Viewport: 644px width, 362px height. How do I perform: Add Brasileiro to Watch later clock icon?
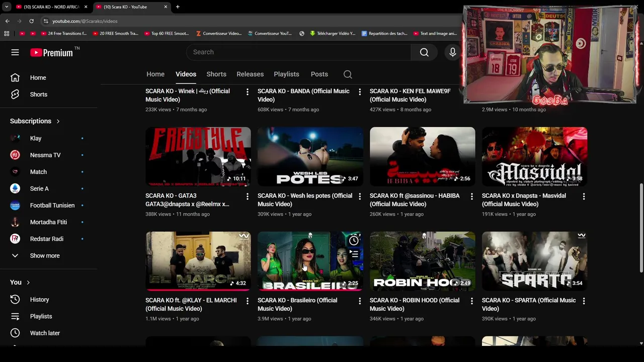pyautogui.click(x=354, y=240)
